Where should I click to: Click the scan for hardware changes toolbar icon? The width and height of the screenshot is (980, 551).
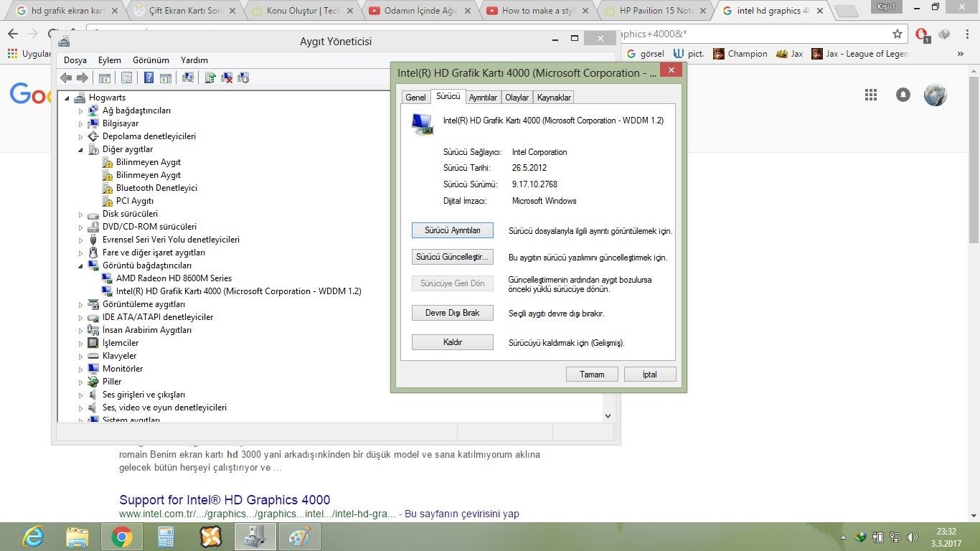(188, 77)
